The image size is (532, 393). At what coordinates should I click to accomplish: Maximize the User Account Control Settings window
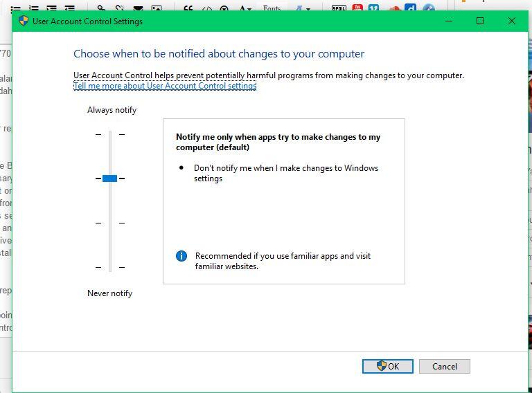480,21
